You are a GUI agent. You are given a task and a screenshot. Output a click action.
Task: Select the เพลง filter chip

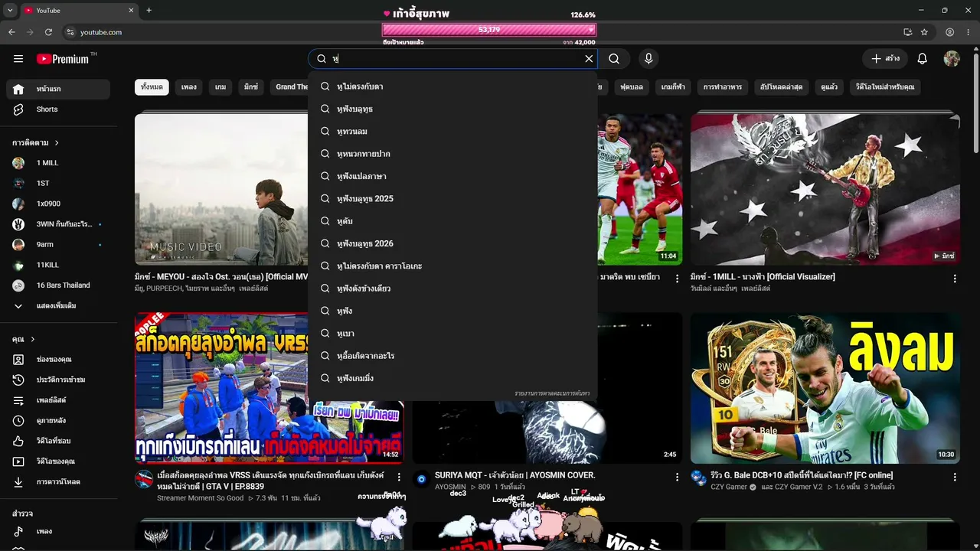pos(189,87)
